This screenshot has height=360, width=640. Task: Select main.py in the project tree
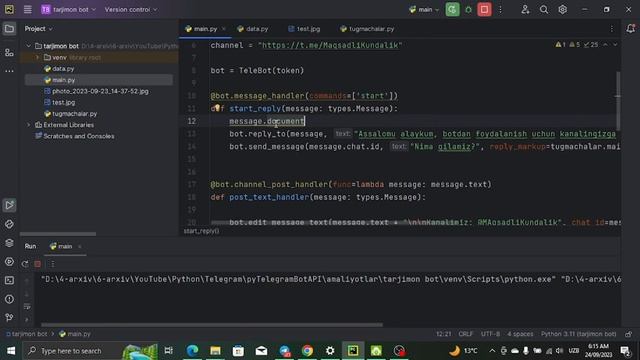(60, 80)
